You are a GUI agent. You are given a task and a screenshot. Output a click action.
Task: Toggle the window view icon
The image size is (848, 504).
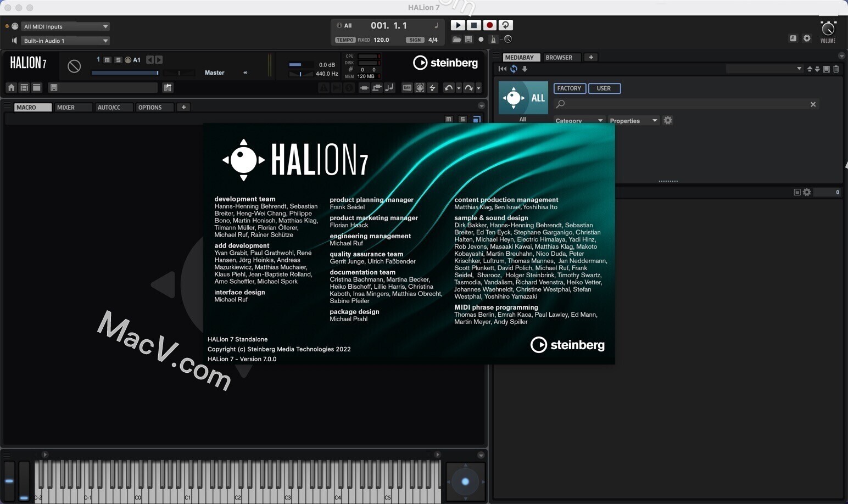point(37,88)
